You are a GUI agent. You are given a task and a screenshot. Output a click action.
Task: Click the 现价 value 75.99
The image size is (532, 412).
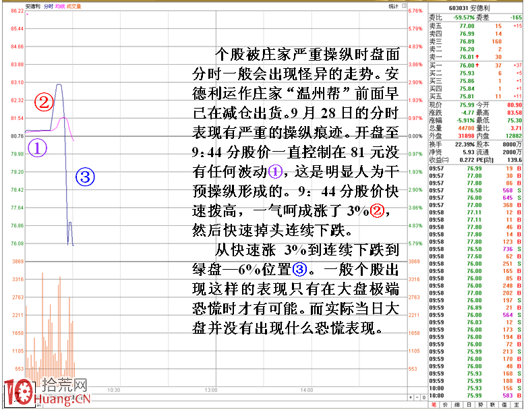click(467, 105)
